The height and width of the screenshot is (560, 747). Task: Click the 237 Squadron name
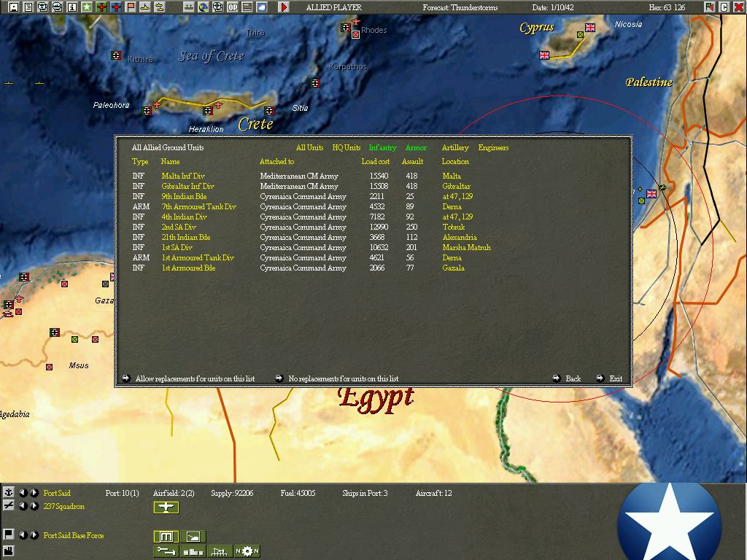[64, 506]
